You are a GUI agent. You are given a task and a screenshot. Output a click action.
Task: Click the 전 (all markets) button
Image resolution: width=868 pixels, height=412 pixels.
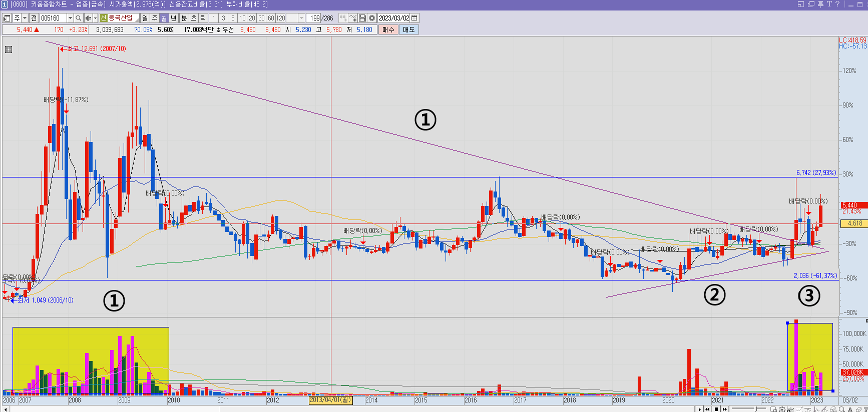34,18
